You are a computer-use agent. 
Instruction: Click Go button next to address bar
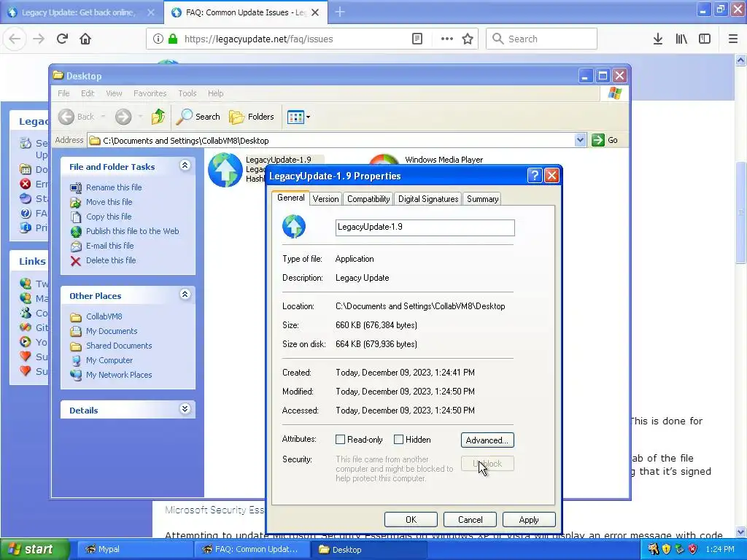point(605,140)
